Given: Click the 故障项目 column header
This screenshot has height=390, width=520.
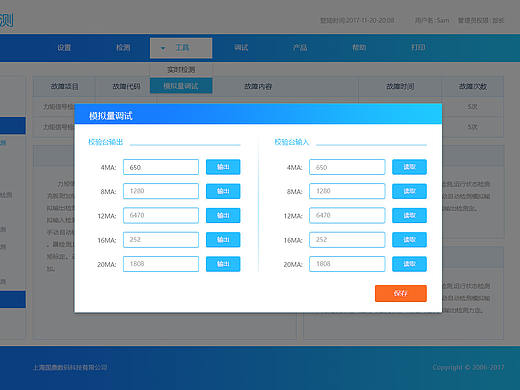Looking at the screenshot, I should coord(64,87).
